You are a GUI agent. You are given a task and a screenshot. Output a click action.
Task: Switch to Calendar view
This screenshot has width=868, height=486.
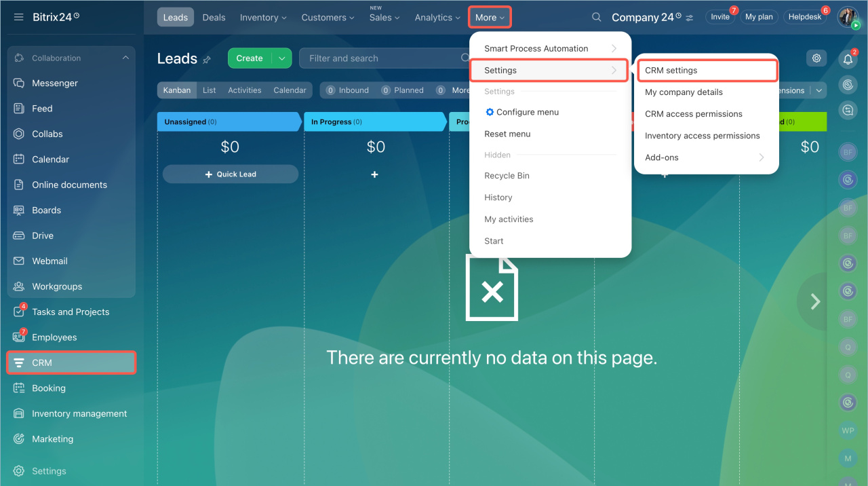click(x=290, y=90)
